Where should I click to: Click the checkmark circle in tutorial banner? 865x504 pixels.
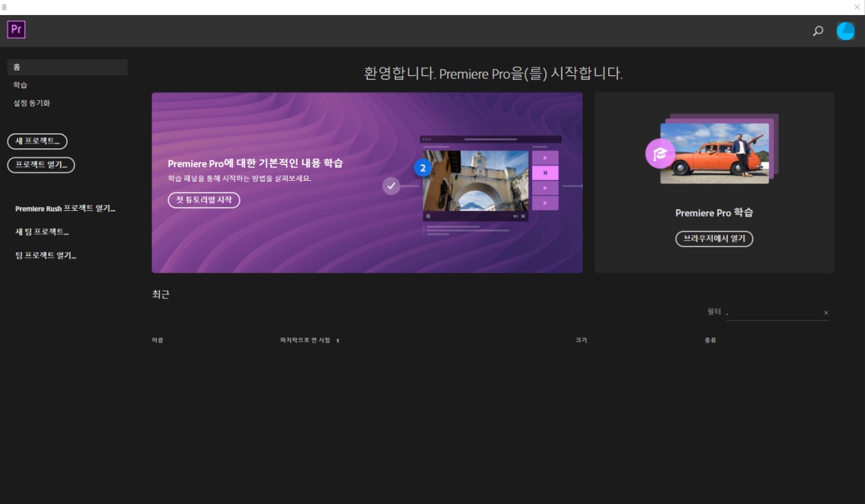(x=391, y=186)
